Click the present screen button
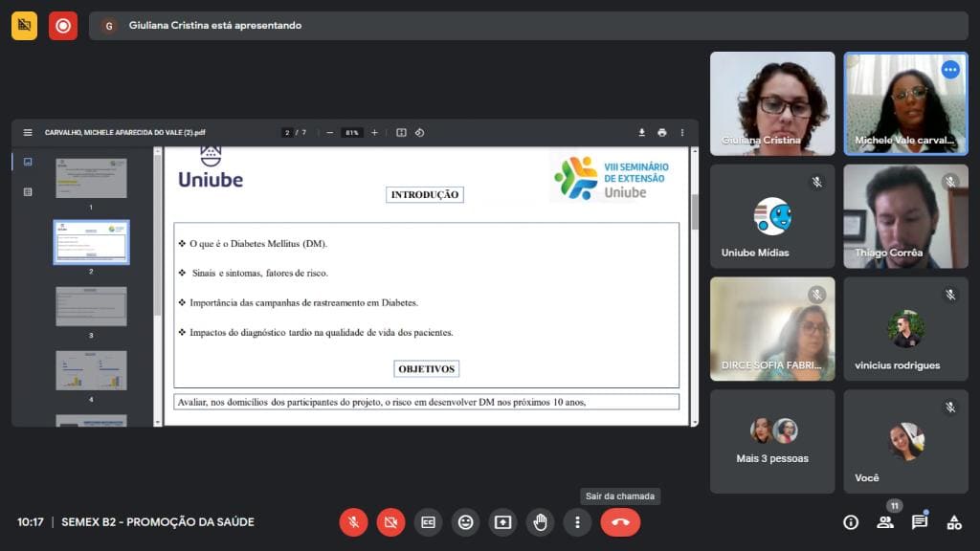Image resolution: width=980 pixels, height=551 pixels. pos(503,522)
